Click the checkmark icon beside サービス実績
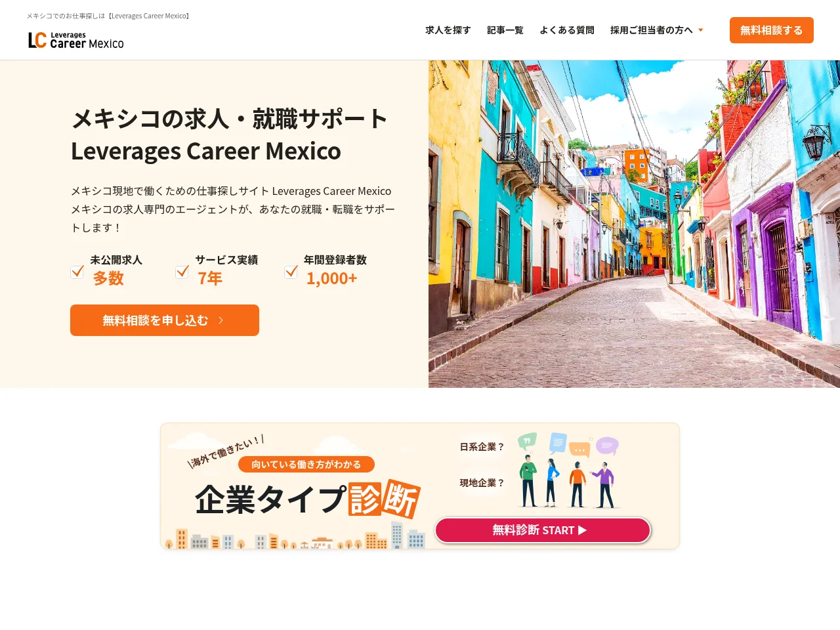The image size is (840, 630). 182,272
